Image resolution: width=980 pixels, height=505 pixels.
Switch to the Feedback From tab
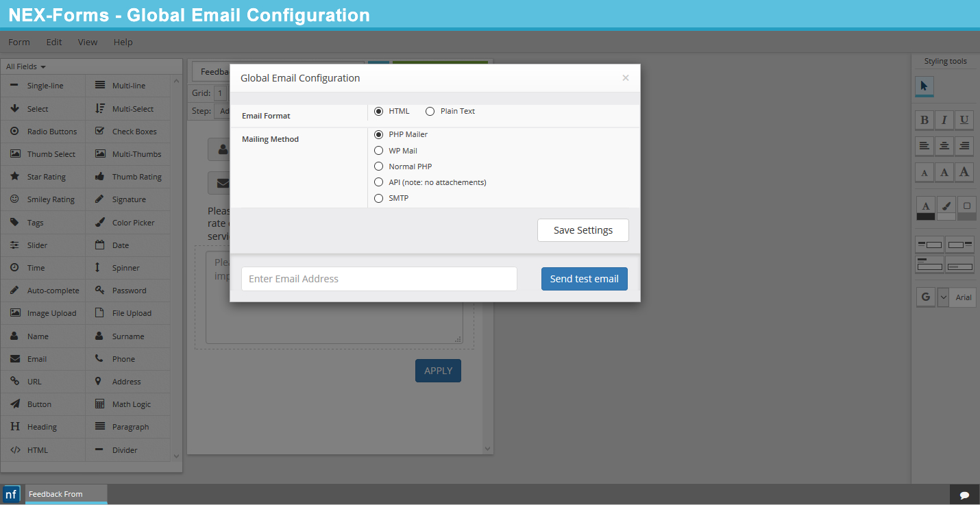[x=66, y=494]
